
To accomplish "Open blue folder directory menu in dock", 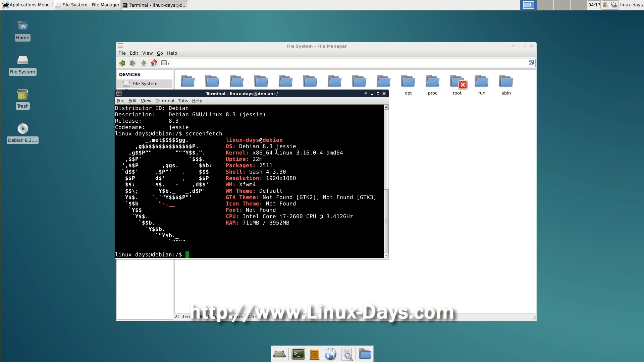I will coord(365,354).
